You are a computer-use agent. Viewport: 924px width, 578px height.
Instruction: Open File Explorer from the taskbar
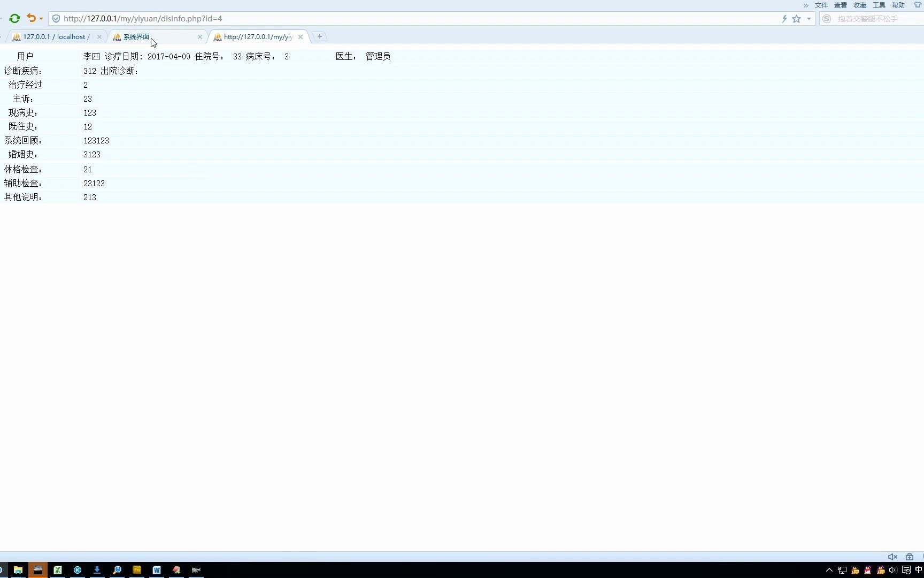[18, 570]
